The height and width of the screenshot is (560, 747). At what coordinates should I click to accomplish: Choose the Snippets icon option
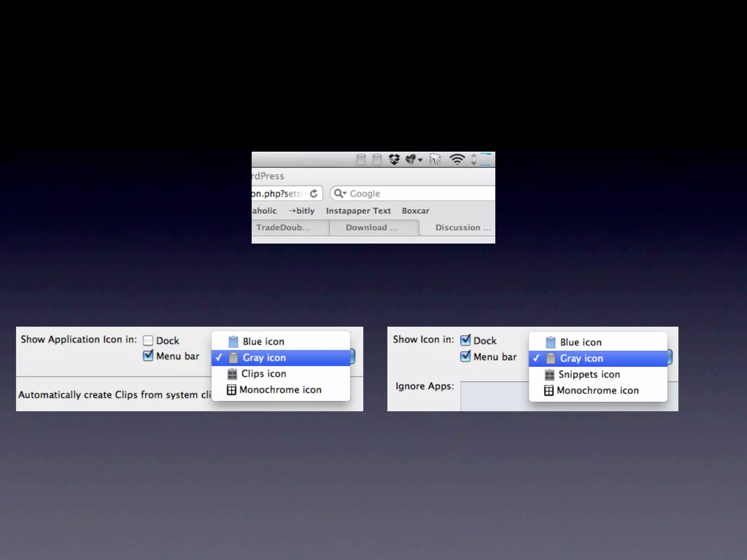589,374
